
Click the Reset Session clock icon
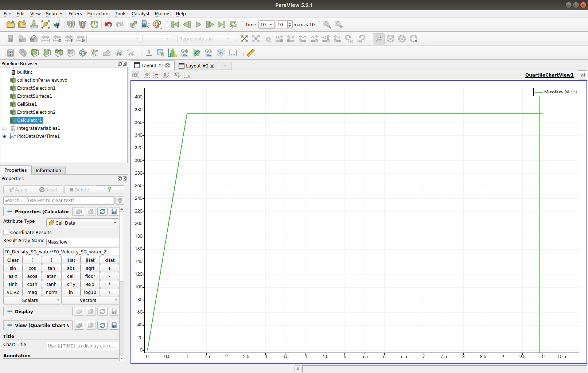[x=94, y=24]
